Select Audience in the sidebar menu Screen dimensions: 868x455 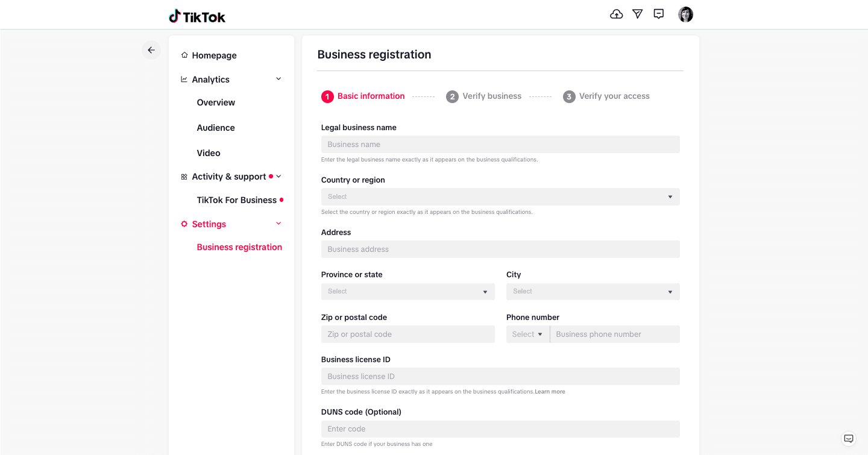tap(215, 127)
